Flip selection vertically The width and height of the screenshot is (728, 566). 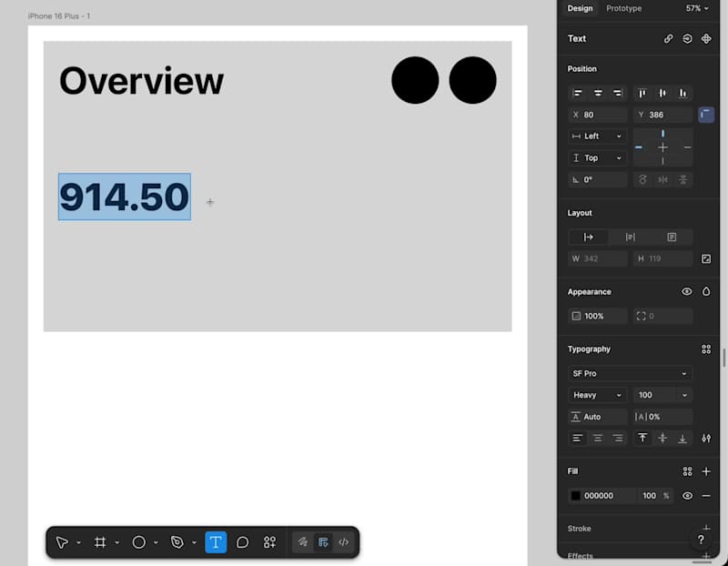pos(683,179)
